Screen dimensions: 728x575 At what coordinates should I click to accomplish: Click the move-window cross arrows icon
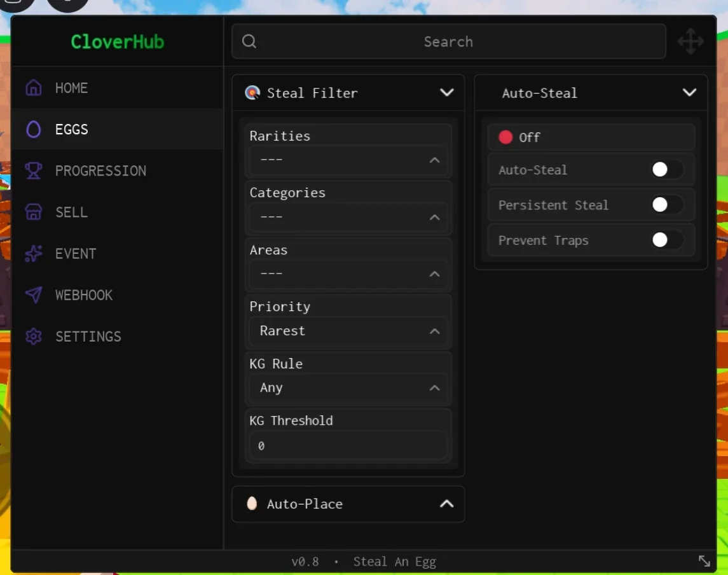(690, 41)
